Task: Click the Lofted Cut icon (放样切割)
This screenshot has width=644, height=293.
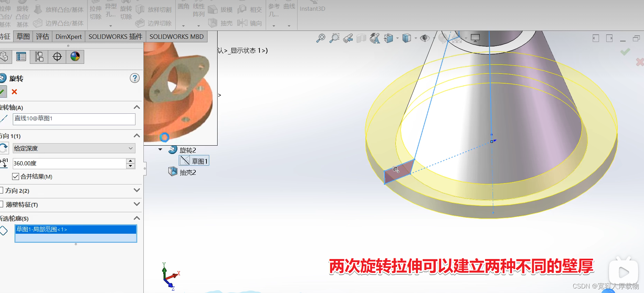Action: [x=140, y=9]
